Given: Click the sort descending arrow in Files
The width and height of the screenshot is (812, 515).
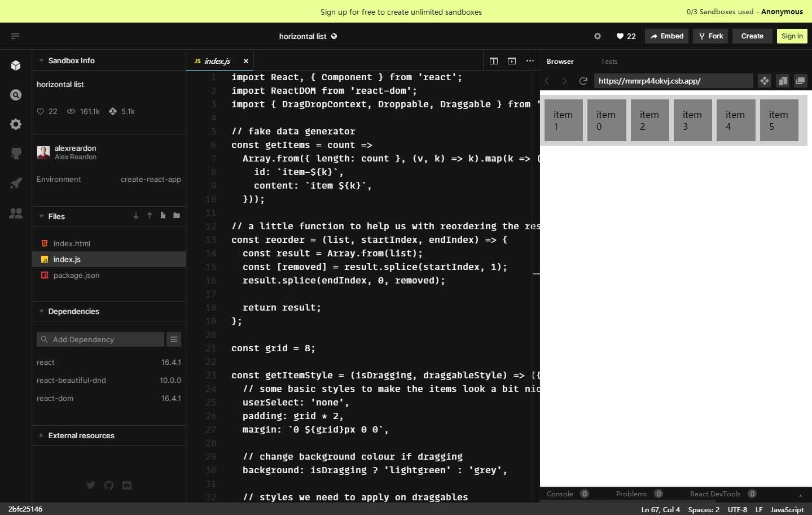Looking at the screenshot, I should 136,216.
